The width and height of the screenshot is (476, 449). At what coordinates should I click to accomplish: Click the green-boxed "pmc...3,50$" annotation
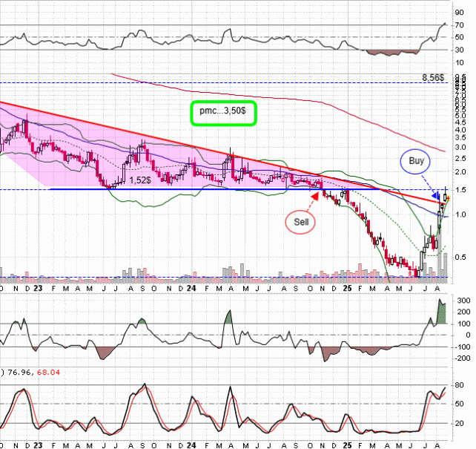[x=223, y=113]
